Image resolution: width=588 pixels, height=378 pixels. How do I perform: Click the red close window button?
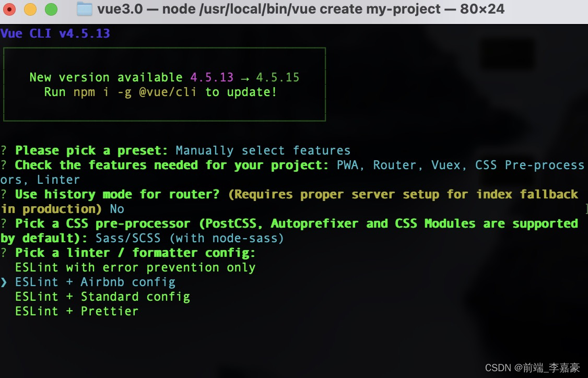[9, 9]
